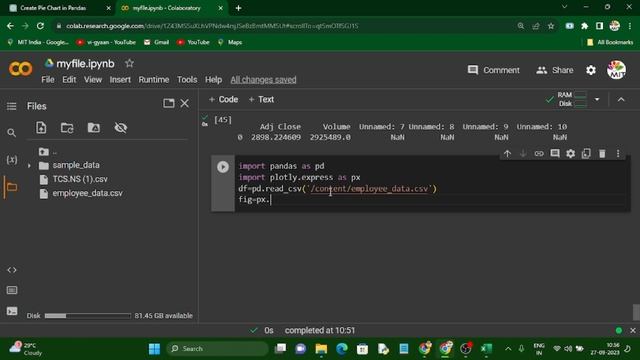Click inside the code at fig=px.
Viewport: 640px width, 360px height.
(x=254, y=200)
